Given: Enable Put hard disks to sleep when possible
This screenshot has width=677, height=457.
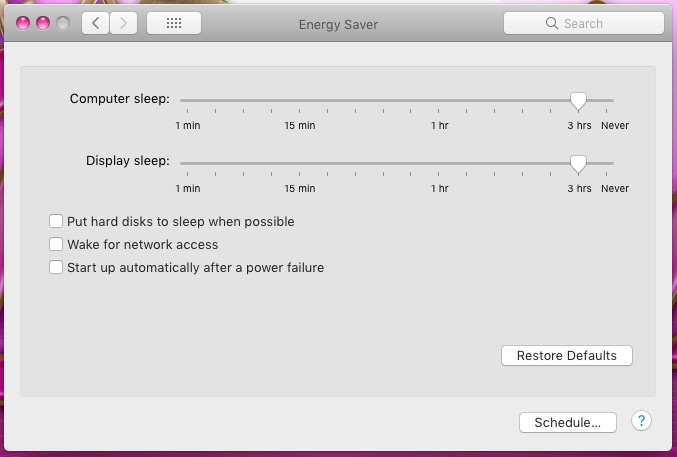Looking at the screenshot, I should (56, 221).
